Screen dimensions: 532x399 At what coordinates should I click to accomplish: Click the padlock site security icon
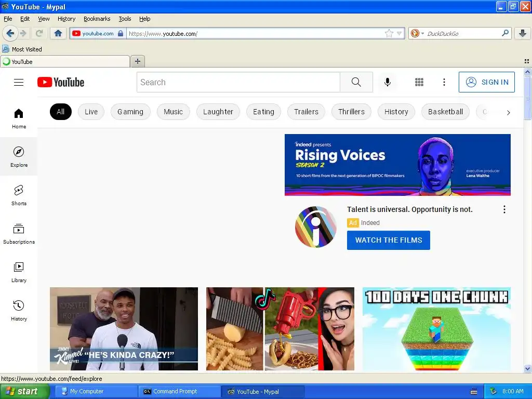[x=121, y=33]
